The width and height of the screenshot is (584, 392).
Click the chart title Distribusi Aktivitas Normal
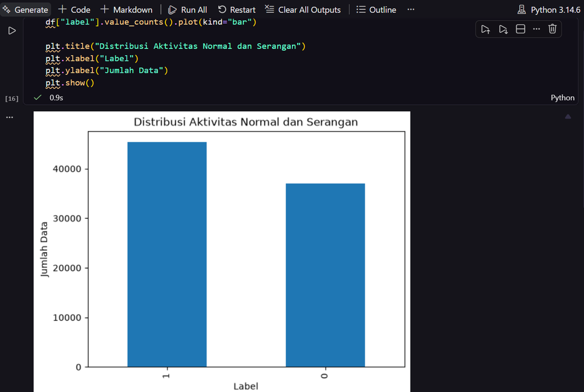coord(246,122)
